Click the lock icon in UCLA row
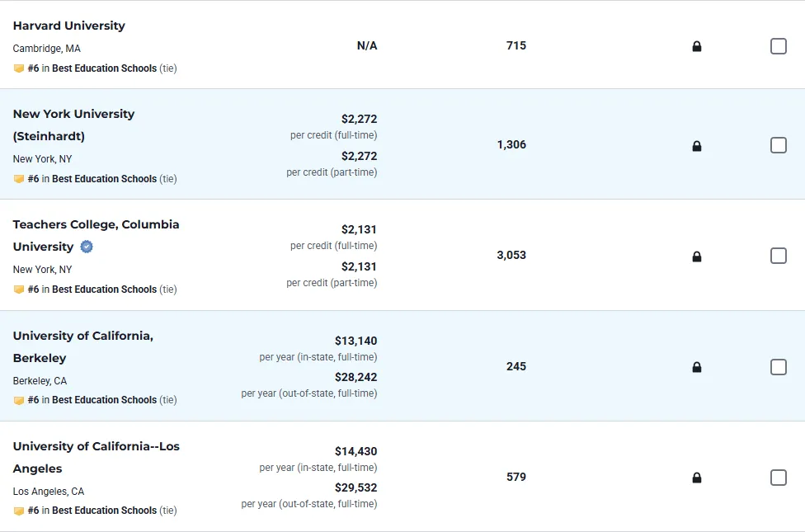The image size is (805, 532). [x=697, y=478]
